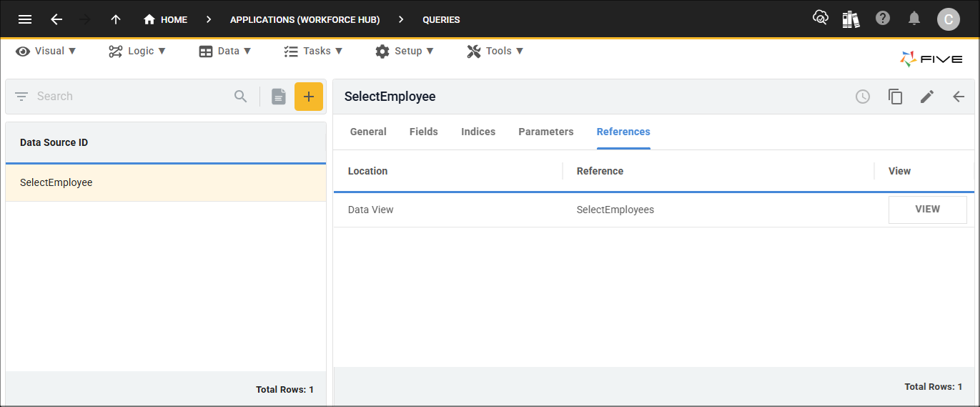Select the References tab
The width and height of the screenshot is (980, 407).
coord(623,132)
